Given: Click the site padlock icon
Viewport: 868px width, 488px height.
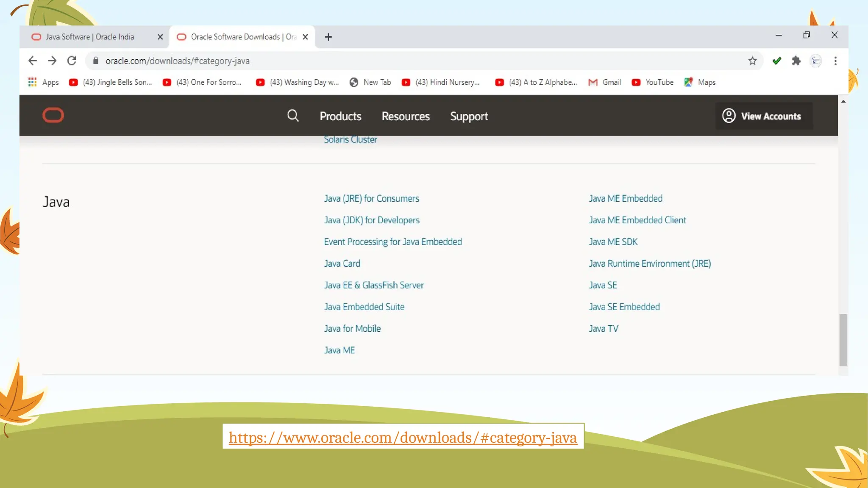Looking at the screenshot, I should click(96, 61).
